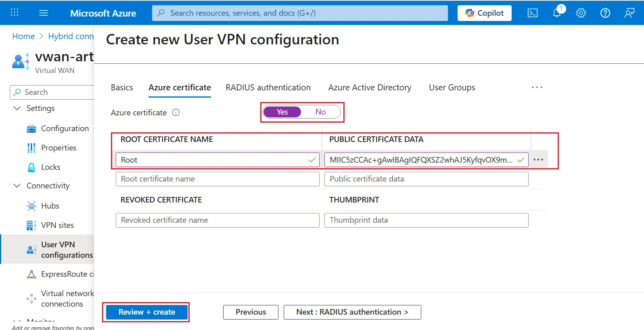Click the Azure certificate info icon
644x330 pixels.
(176, 113)
